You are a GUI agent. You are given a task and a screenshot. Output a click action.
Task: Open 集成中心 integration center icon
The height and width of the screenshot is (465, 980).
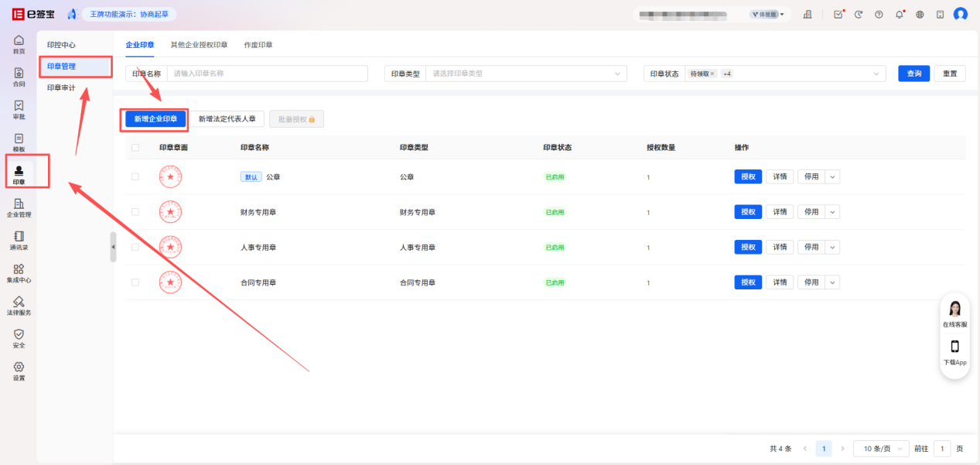[19, 272]
